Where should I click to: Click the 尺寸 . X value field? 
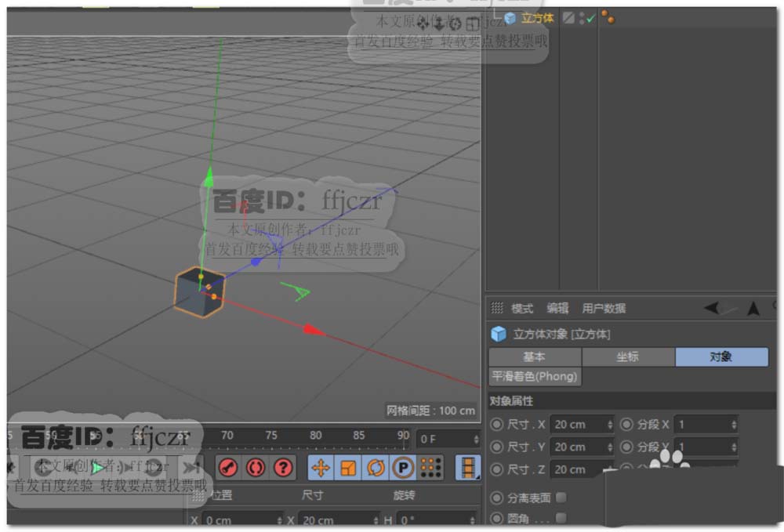pyautogui.click(x=582, y=425)
